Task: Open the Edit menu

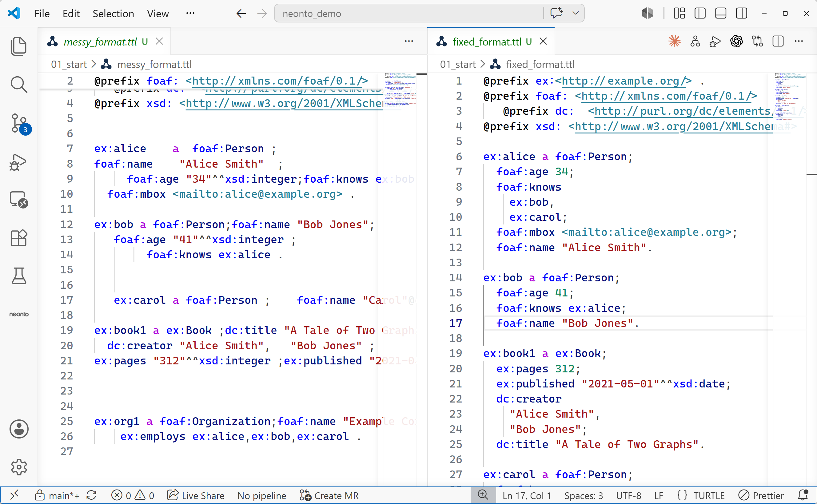Action: click(x=71, y=14)
